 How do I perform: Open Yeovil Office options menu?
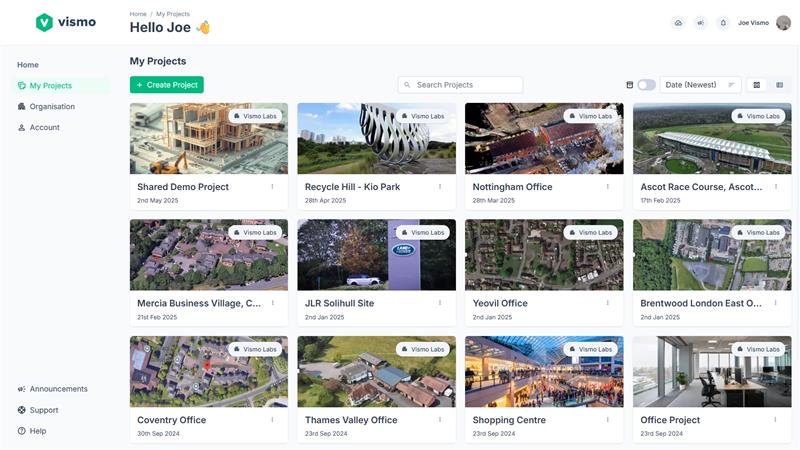click(608, 303)
